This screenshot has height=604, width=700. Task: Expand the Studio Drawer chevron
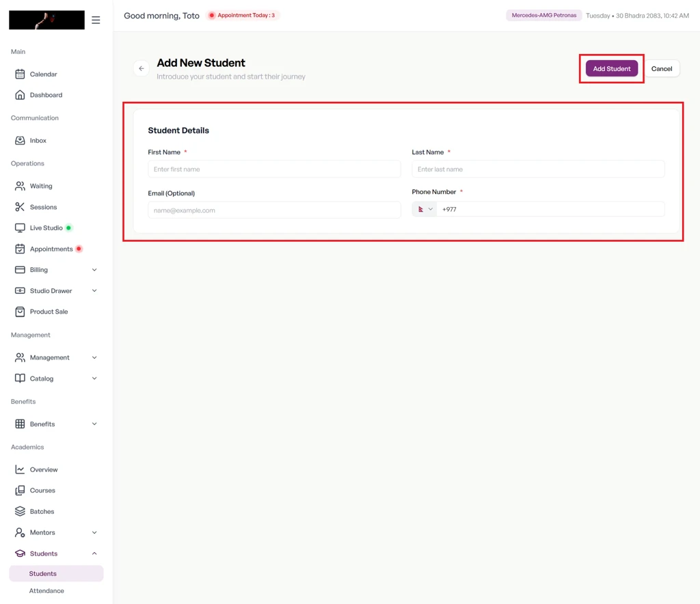pos(94,291)
